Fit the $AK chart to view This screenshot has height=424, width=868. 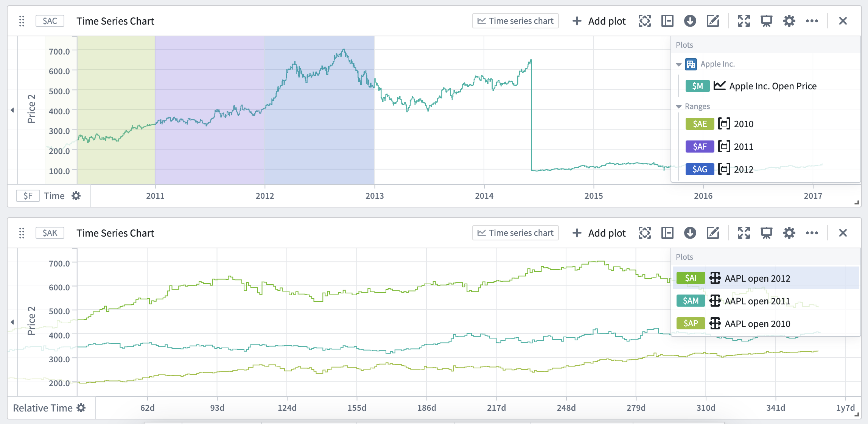(645, 233)
